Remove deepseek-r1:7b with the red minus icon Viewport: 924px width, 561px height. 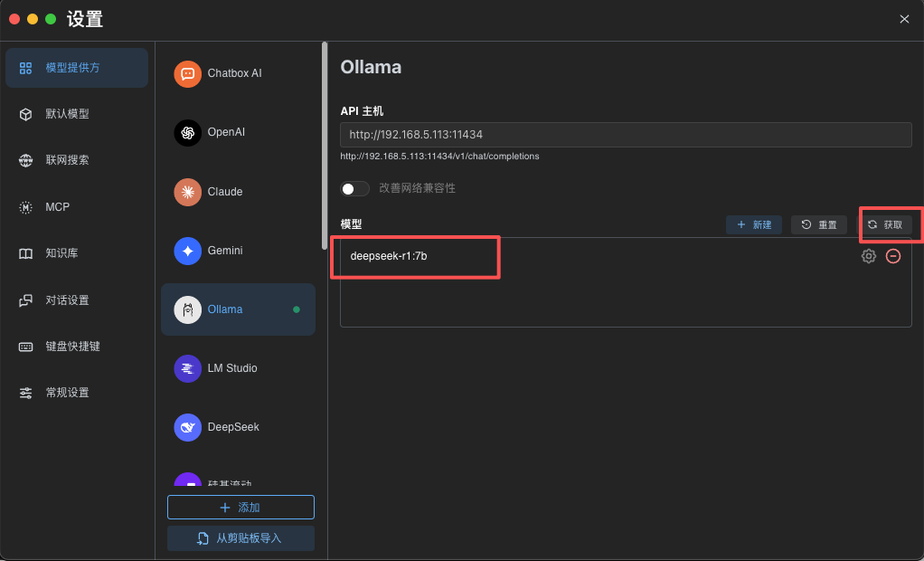(x=893, y=256)
